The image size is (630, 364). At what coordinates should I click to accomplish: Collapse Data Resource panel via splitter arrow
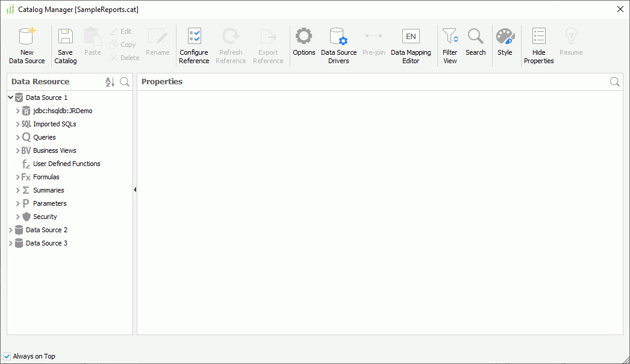tap(135, 190)
